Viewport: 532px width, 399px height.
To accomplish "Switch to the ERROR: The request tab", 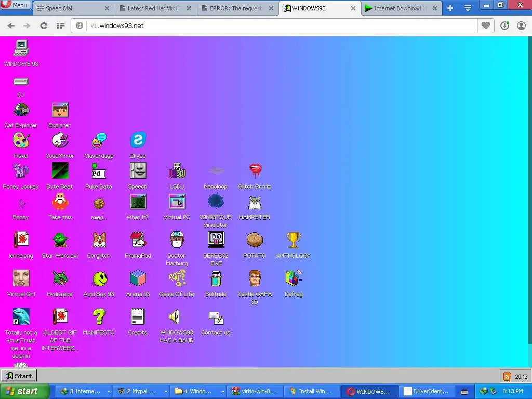I will [x=237, y=8].
